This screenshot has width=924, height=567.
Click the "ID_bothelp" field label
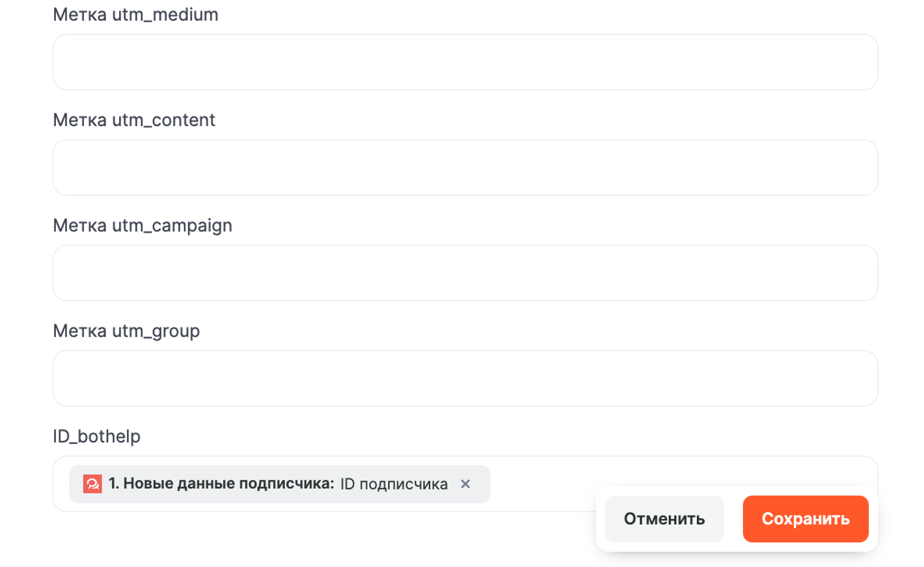[x=96, y=436]
